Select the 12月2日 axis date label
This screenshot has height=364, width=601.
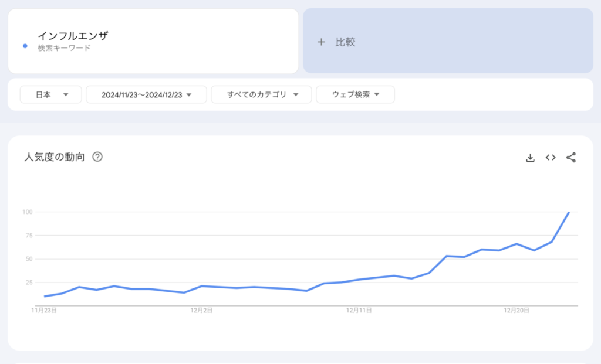[201, 311]
